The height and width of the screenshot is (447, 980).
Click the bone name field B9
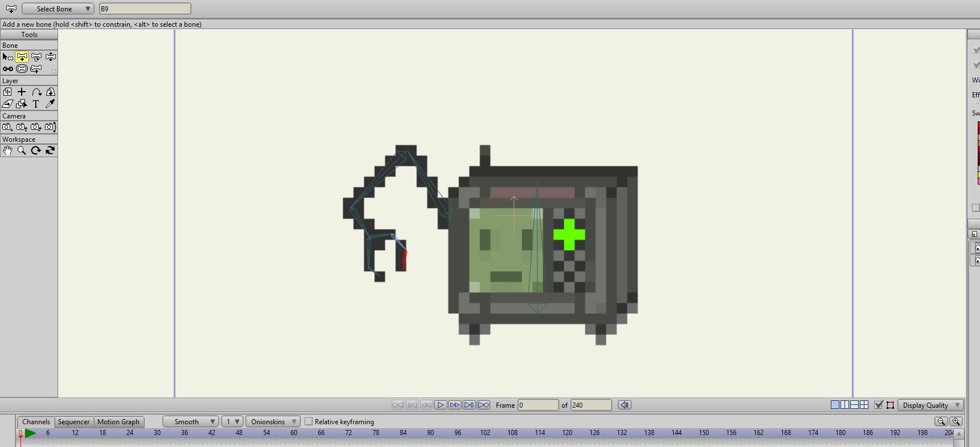(145, 9)
